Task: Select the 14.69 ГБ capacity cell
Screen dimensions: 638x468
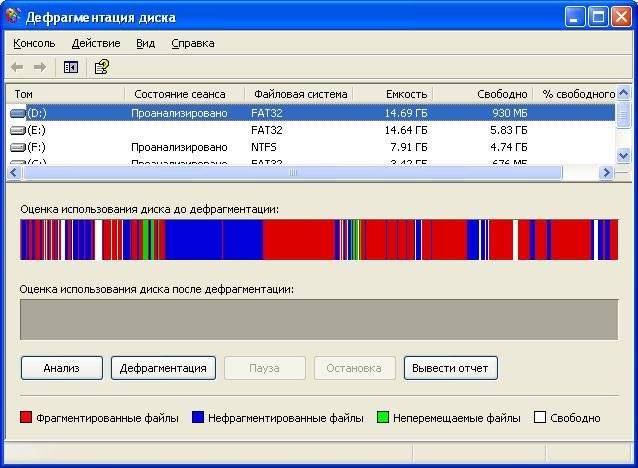Action: click(406, 113)
